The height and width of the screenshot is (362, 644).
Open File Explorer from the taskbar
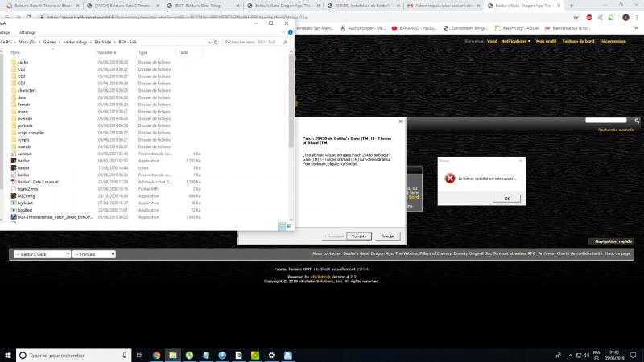pyautogui.click(x=173, y=356)
